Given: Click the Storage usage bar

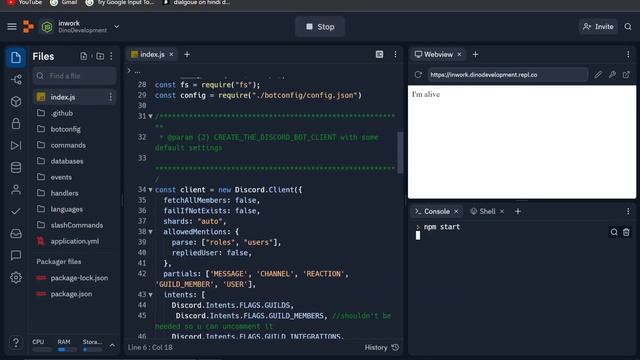Looking at the screenshot, I should pyautogui.click(x=92, y=350).
